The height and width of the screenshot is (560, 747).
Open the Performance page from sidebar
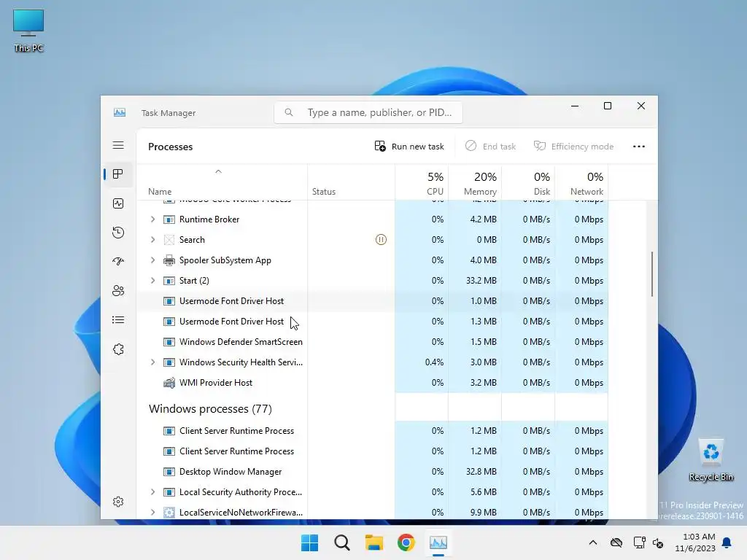(118, 204)
